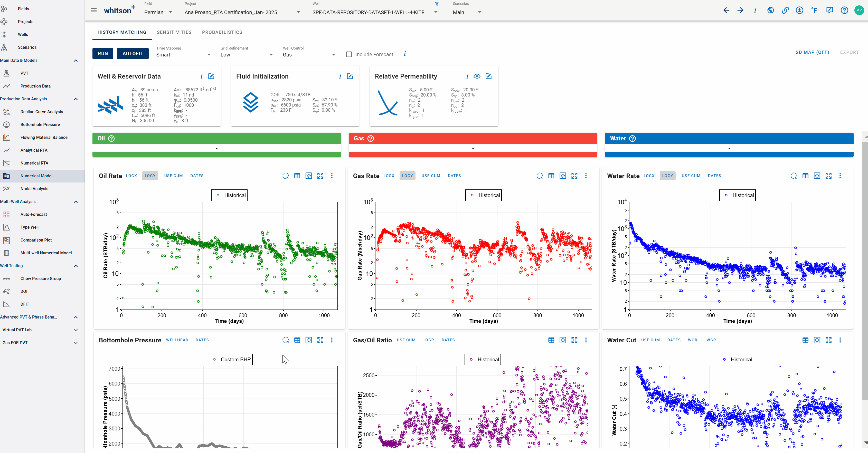
Task: Click the back arrow in top bar
Action: 726,11
